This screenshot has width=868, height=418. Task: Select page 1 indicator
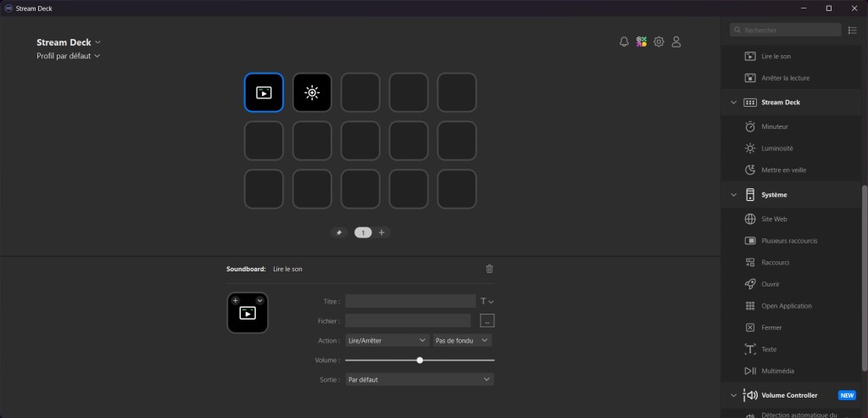(x=363, y=232)
